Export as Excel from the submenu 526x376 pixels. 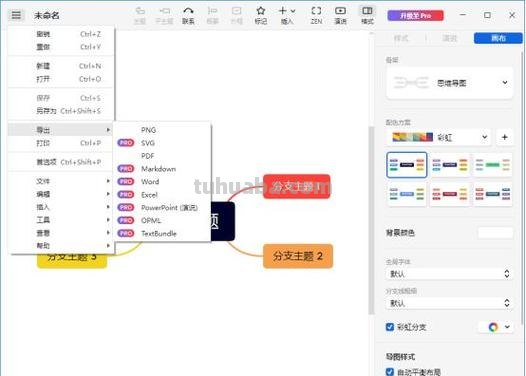162,195
